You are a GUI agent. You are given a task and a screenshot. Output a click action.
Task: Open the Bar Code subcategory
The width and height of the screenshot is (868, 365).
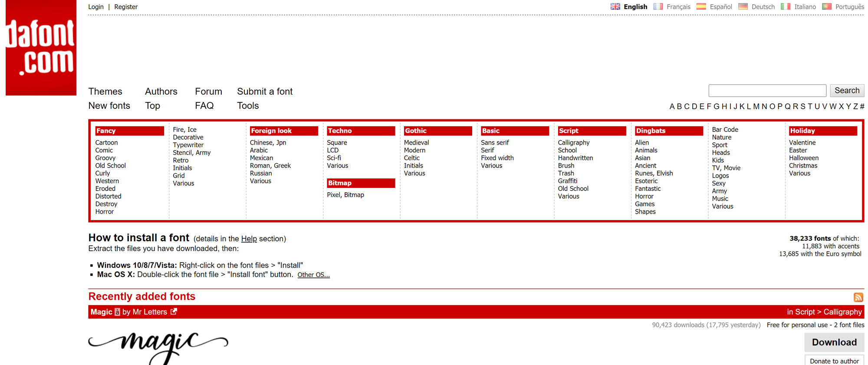(725, 130)
